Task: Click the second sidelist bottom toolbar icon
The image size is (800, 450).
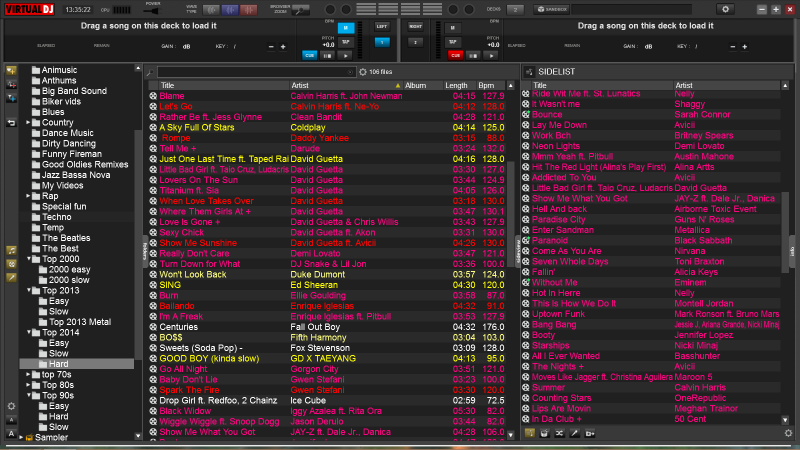Action: [544, 433]
